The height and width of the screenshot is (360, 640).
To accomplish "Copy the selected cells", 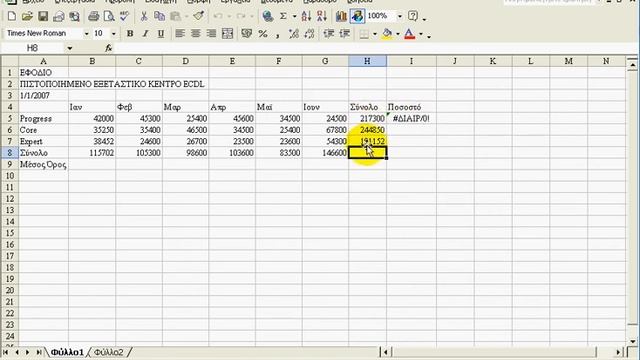I will pos(160,16).
